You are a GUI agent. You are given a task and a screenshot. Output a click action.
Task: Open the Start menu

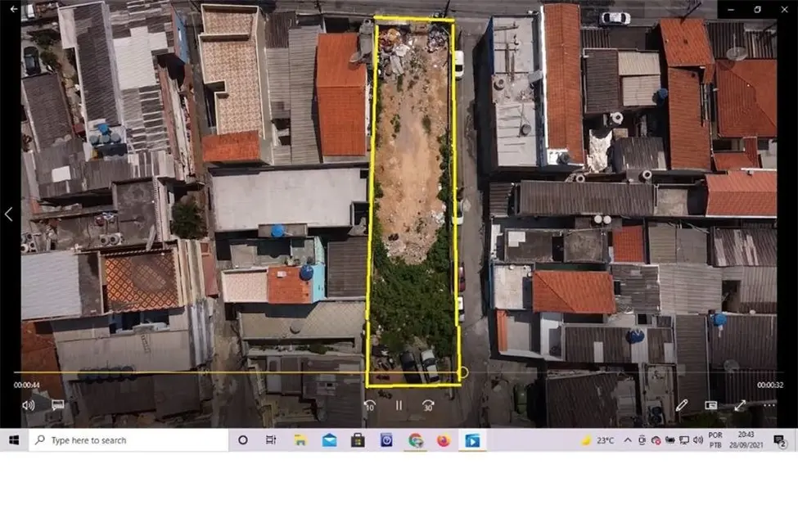[x=13, y=440]
